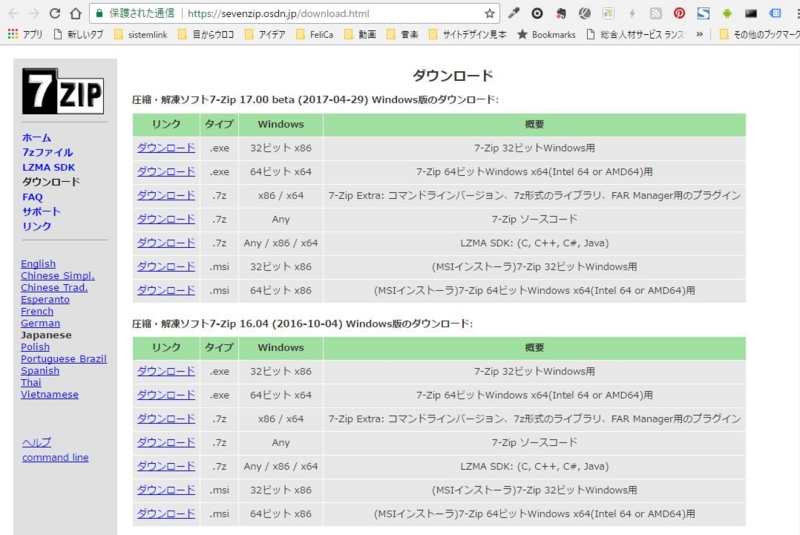
Task: Bookmark this page with the star icon
Action: tap(489, 14)
